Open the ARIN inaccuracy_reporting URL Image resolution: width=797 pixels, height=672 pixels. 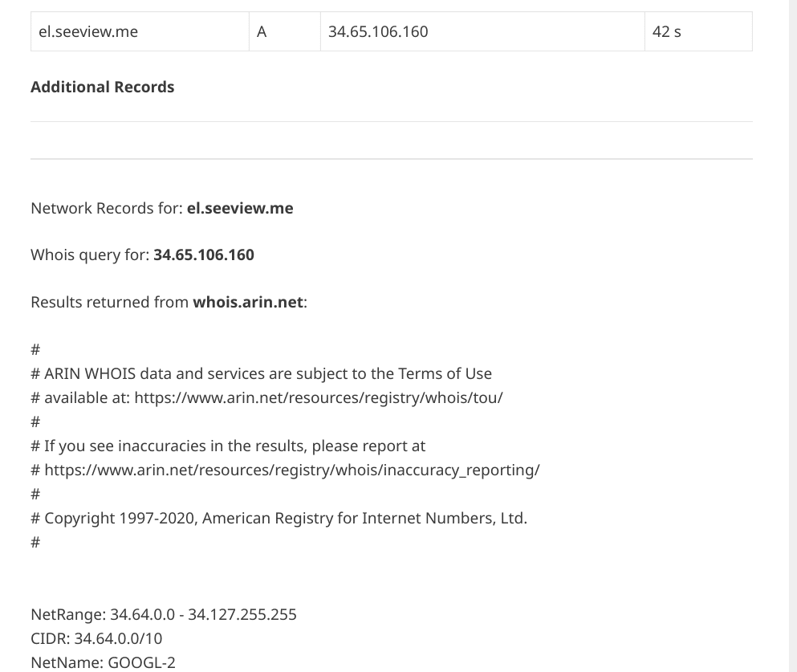pyautogui.click(x=292, y=470)
